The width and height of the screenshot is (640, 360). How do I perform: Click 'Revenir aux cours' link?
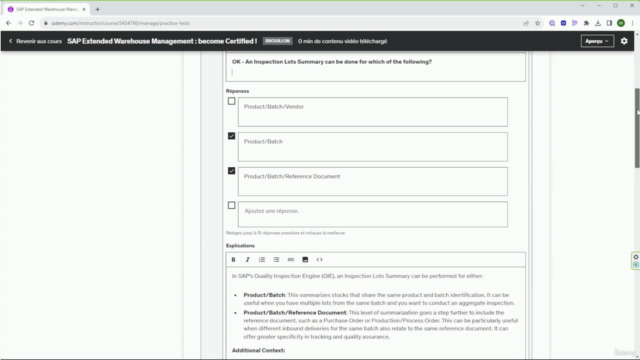(x=36, y=41)
